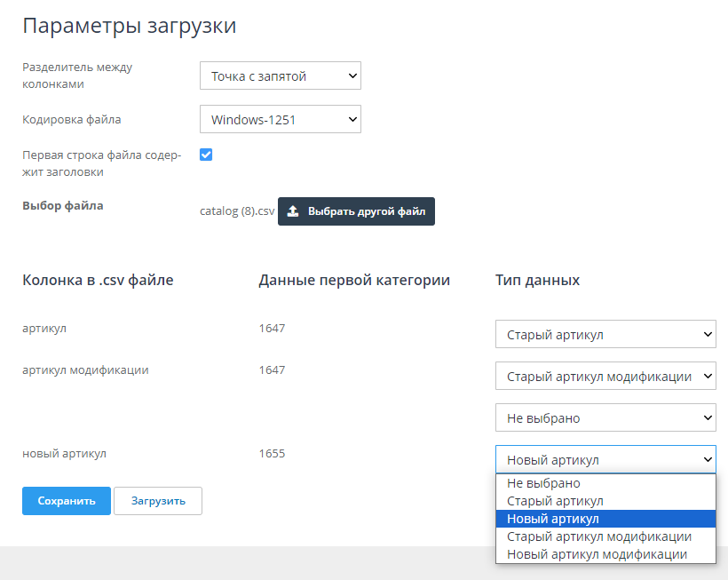Collapse the open Новый артикул dropdown
Screen dimensions: 728x580
(605, 459)
